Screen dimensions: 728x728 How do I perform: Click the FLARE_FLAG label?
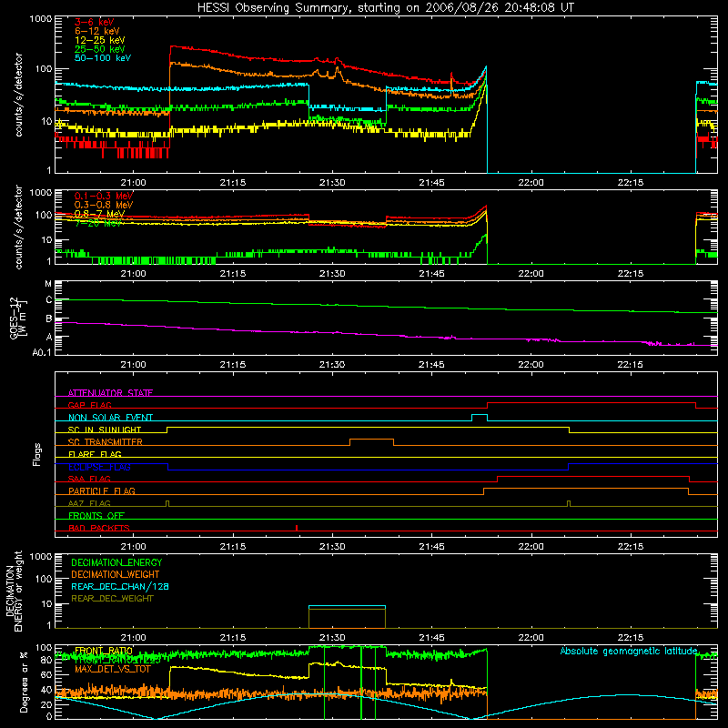[x=95, y=454]
